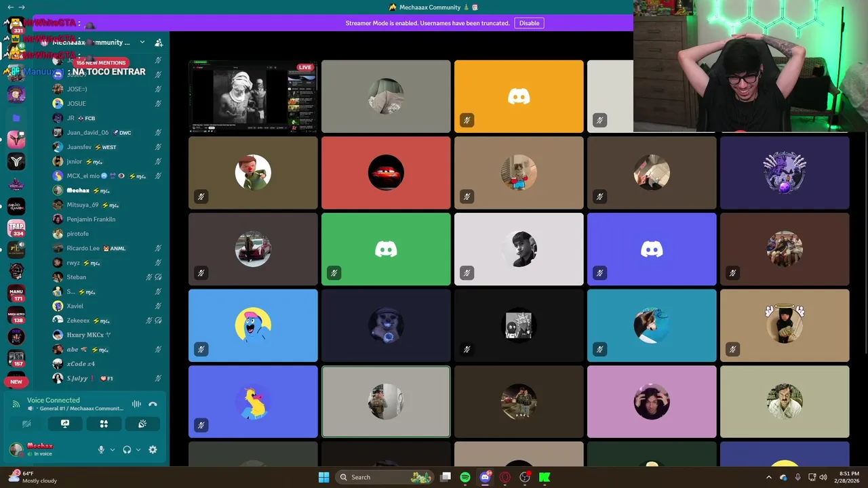The image size is (868, 488).
Task: Open the red skull server icon
Action: 16,272
